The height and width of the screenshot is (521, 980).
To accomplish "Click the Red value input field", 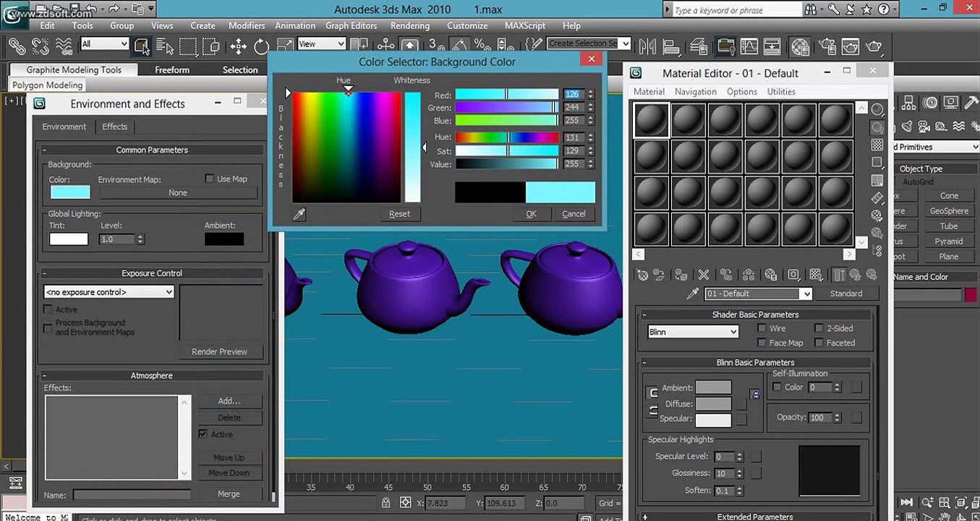I will pyautogui.click(x=574, y=94).
